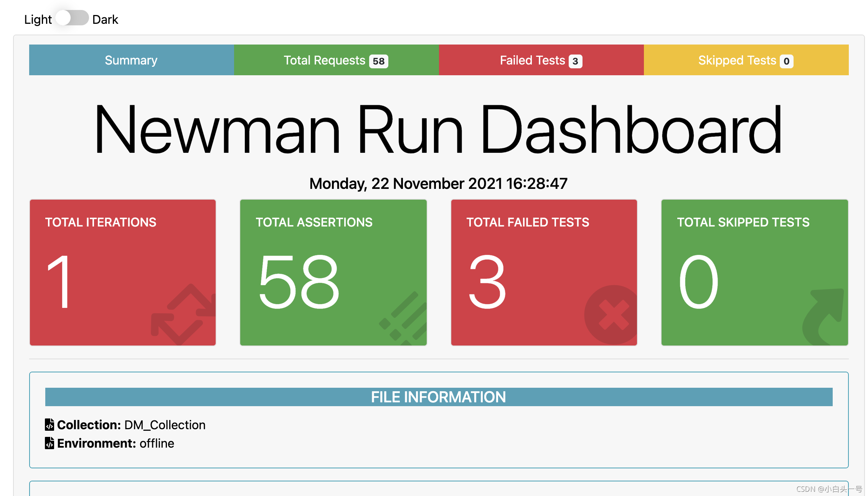868x496 pixels.
Task: Open the Summary tab
Action: (131, 60)
